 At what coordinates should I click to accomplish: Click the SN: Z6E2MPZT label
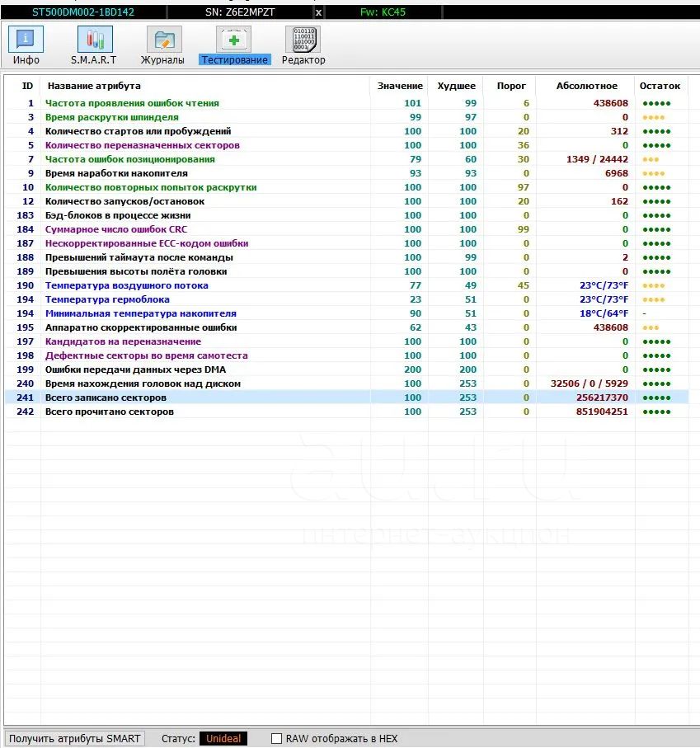tap(240, 12)
